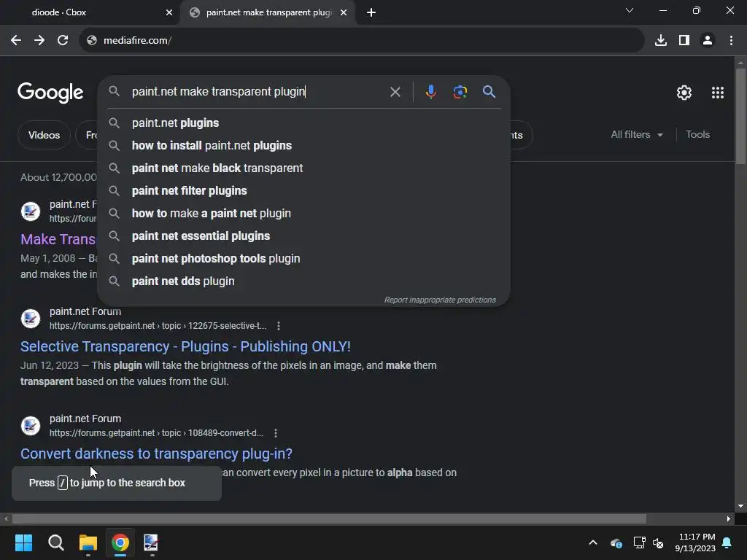Choose suggestion how to make a paint net plugin

(x=304, y=214)
